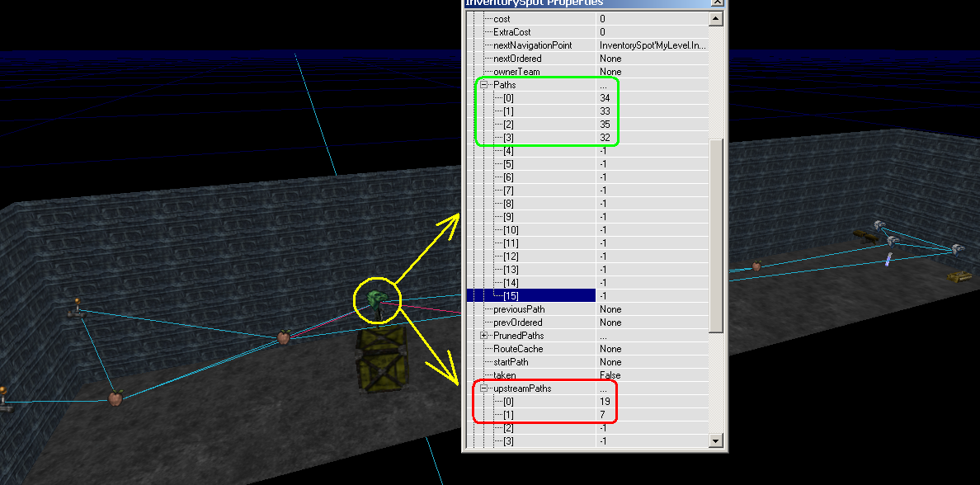This screenshot has width=980, height=485.
Task: Select the upstreamPaths [2] row
Action: point(587,428)
